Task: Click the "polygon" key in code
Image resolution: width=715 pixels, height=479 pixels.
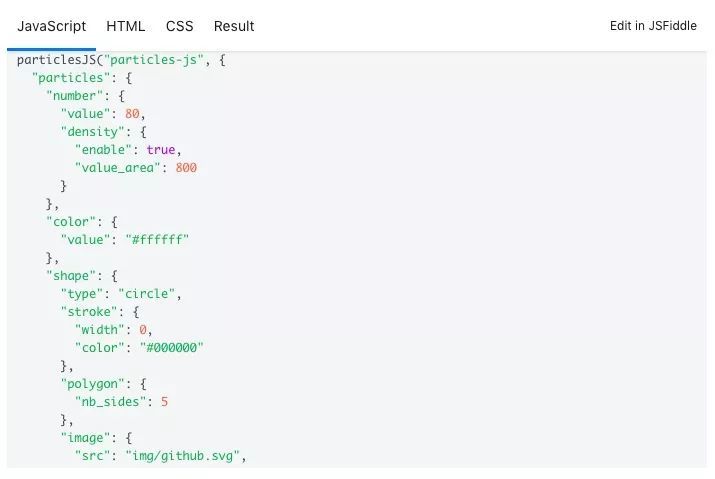Action: (92, 384)
